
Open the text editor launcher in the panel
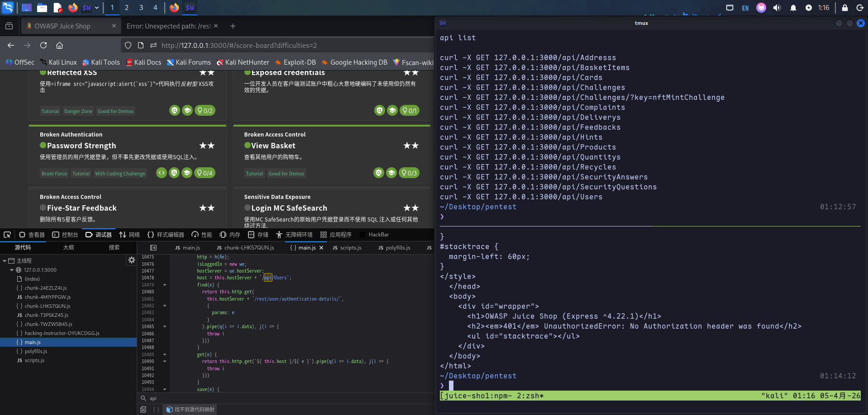tap(57, 8)
